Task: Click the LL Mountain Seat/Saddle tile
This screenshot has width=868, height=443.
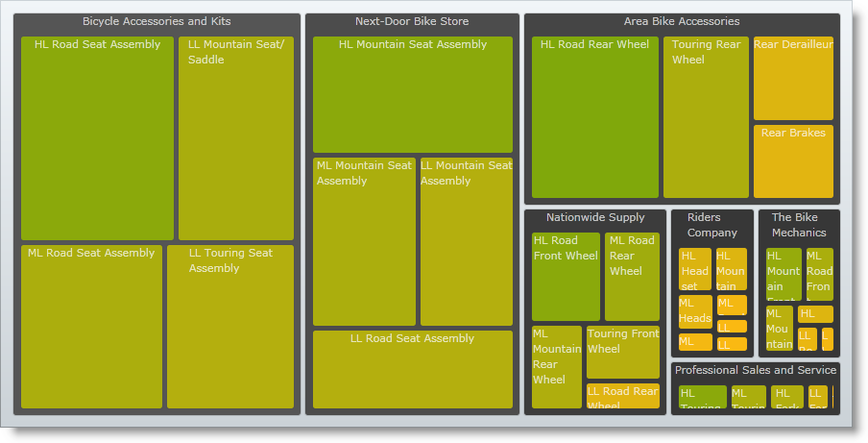Action: (x=235, y=138)
